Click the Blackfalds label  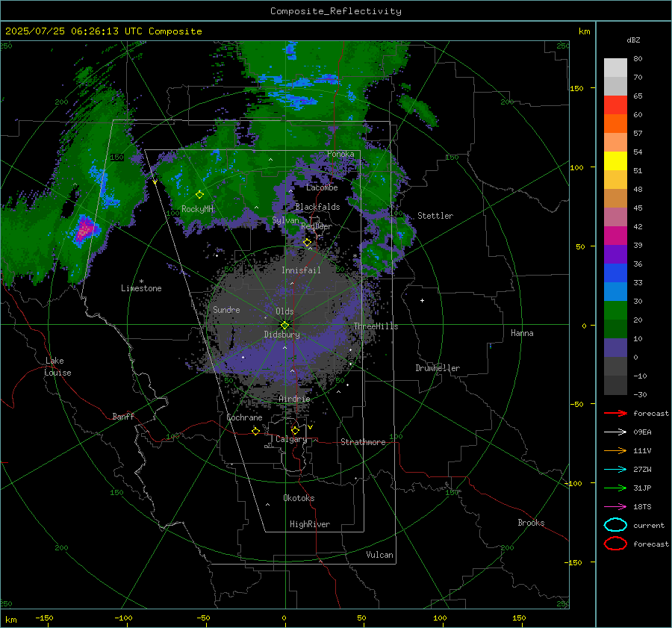317,207
